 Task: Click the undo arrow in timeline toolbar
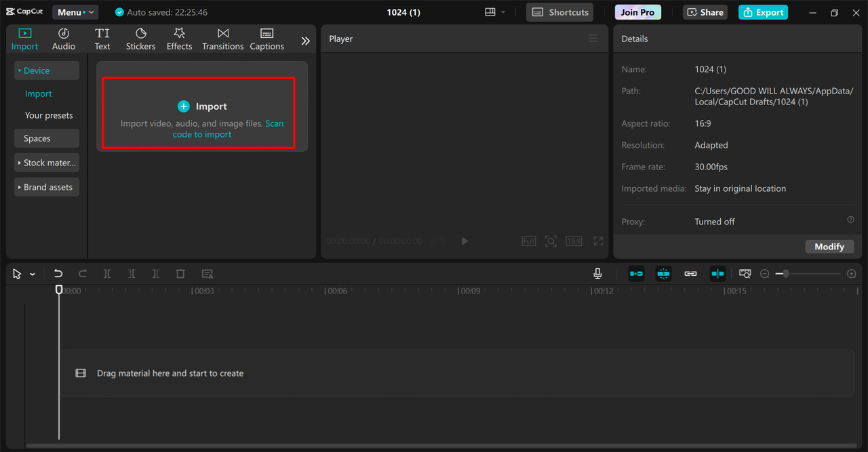coord(58,274)
